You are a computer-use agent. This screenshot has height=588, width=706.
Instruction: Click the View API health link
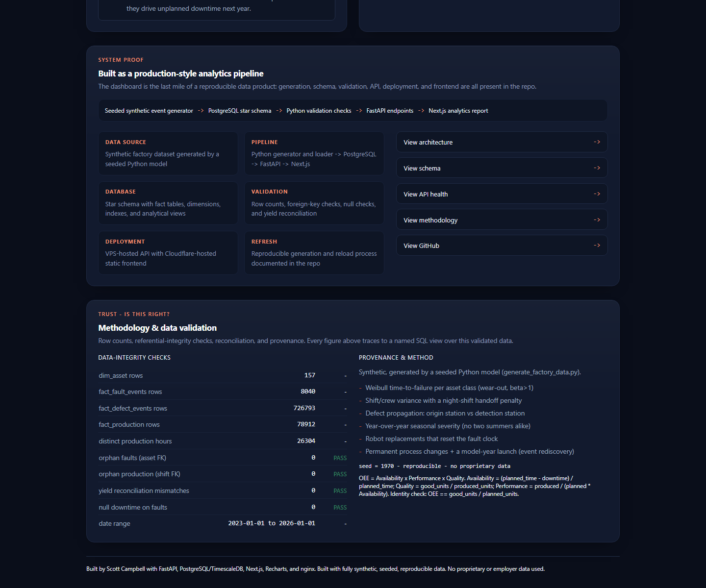(x=502, y=194)
